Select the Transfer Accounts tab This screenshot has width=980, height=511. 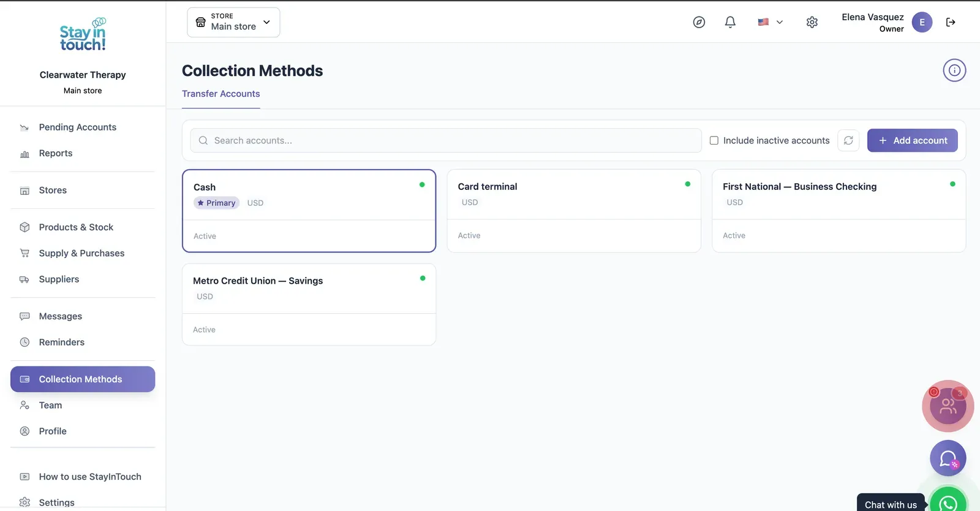pyautogui.click(x=221, y=94)
